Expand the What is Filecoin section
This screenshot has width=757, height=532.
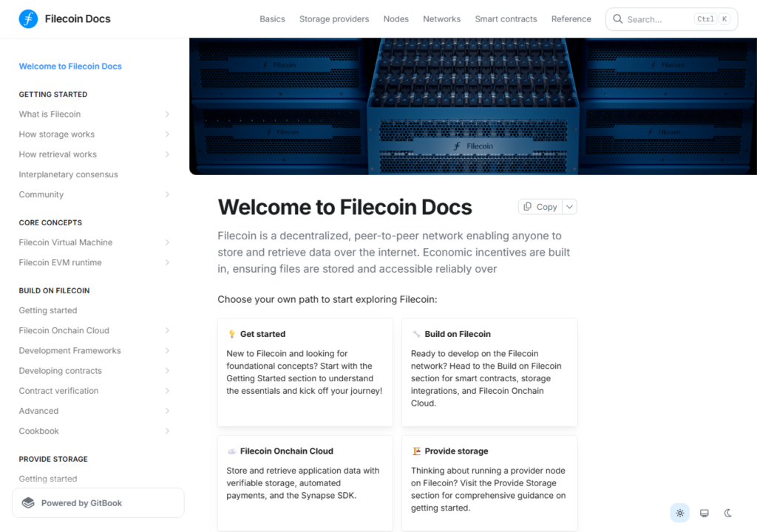pyautogui.click(x=167, y=115)
